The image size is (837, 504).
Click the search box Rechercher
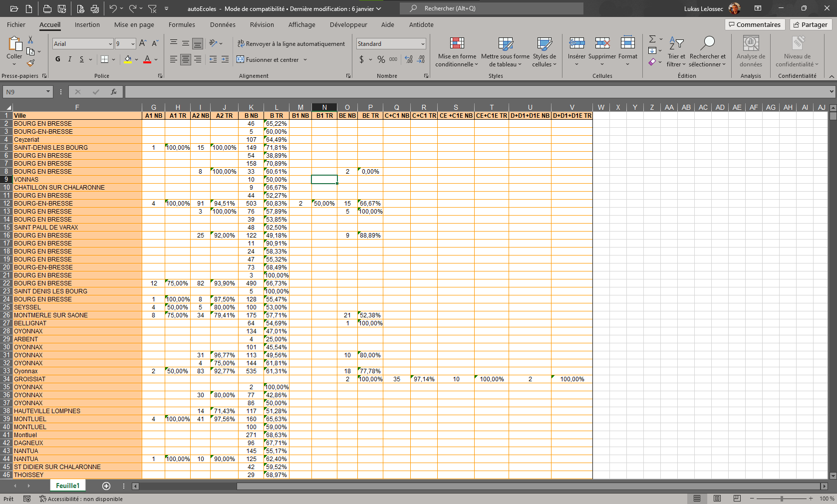(x=491, y=8)
